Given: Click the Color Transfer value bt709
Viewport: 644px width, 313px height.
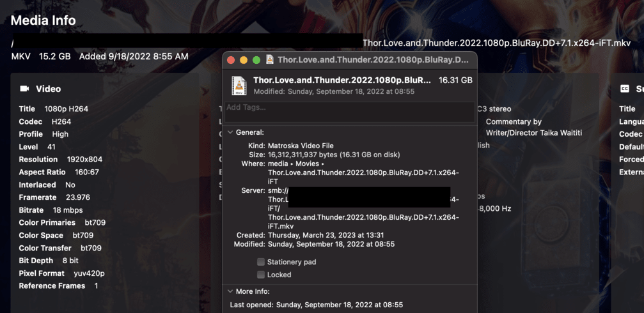Looking at the screenshot, I should (x=91, y=248).
